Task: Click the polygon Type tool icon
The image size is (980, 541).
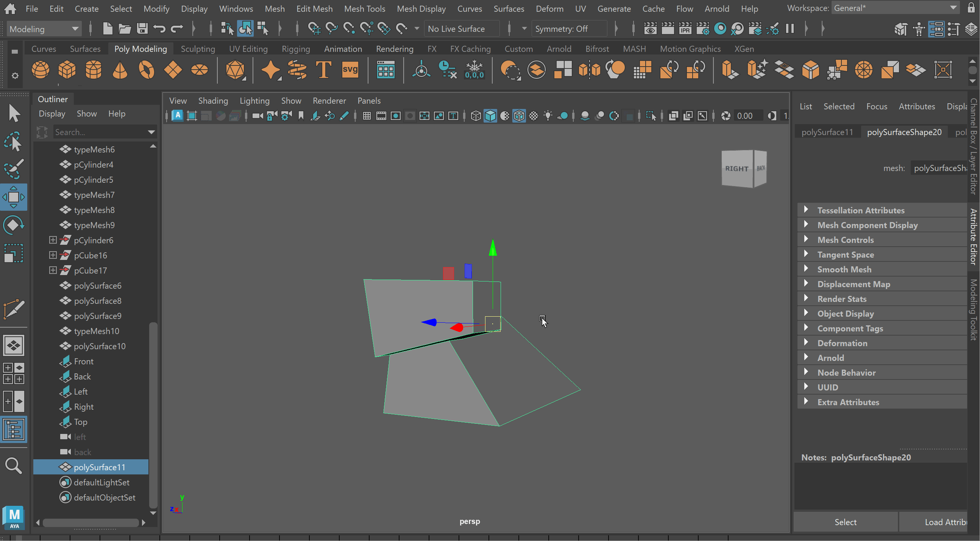Action: coord(323,70)
